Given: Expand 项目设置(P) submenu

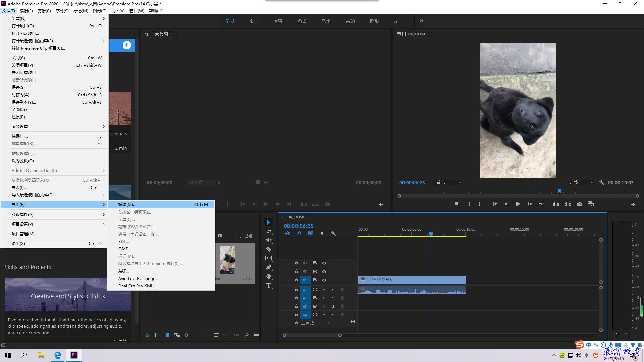Looking at the screenshot, I should click(x=54, y=224).
